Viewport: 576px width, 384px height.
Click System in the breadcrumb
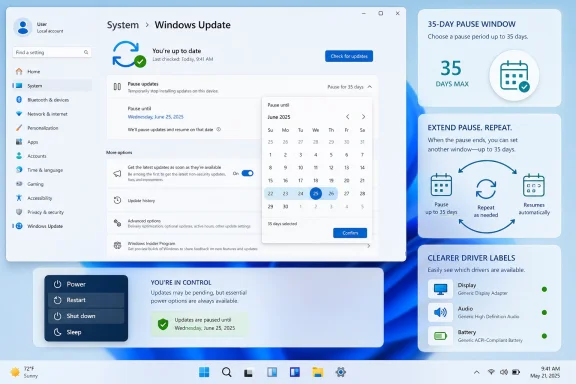123,25
